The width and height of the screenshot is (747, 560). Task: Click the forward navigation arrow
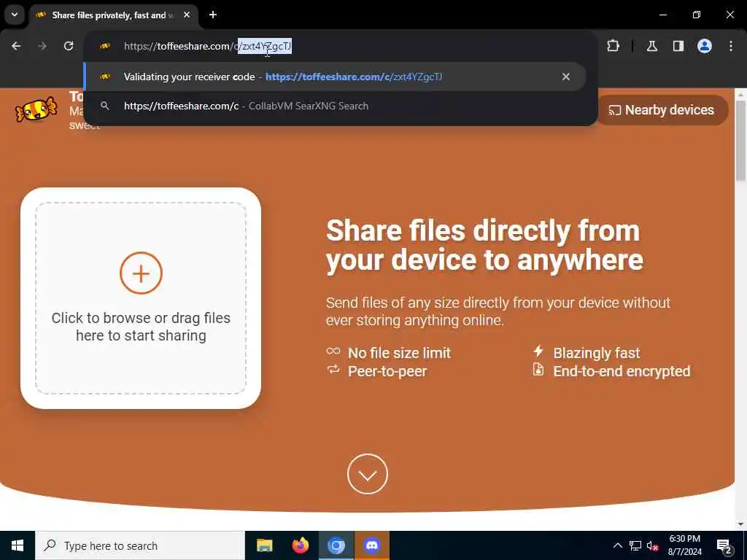[42, 46]
